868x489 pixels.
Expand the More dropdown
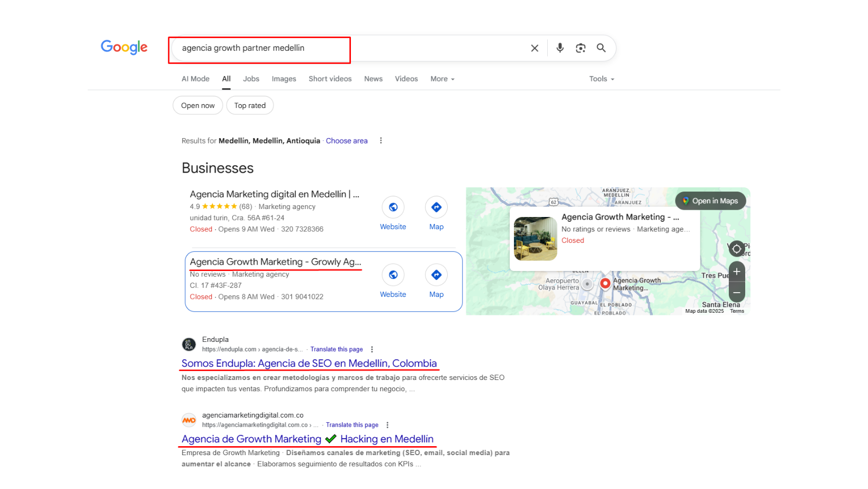[442, 79]
